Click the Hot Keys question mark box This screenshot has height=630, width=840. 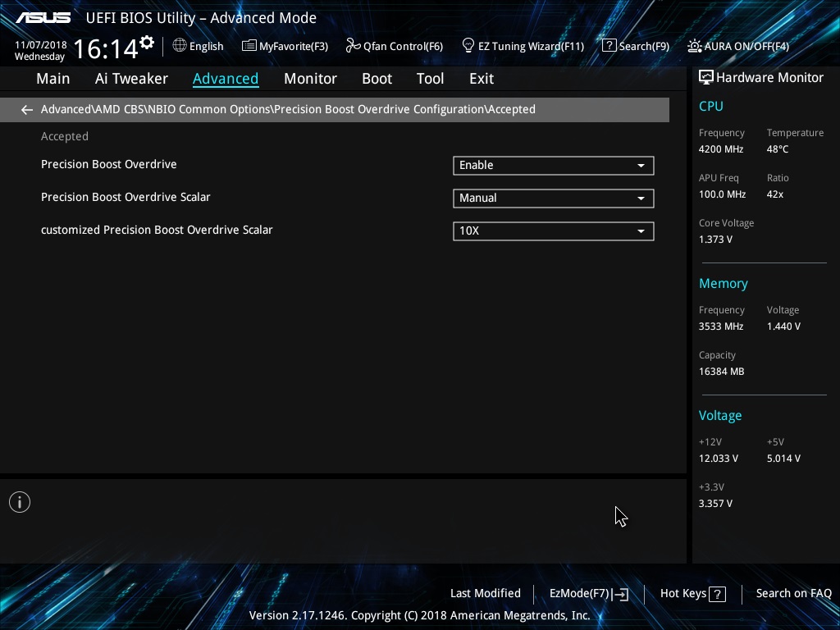tap(717, 594)
